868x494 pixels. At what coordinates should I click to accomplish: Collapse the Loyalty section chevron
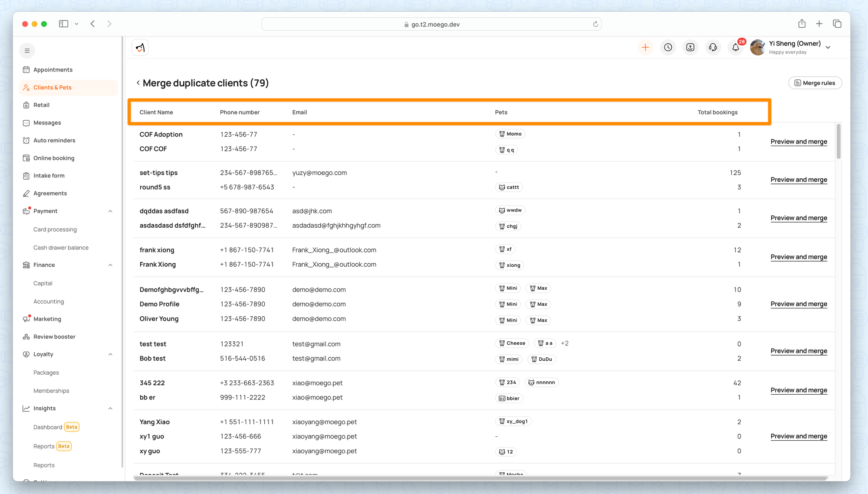point(110,354)
